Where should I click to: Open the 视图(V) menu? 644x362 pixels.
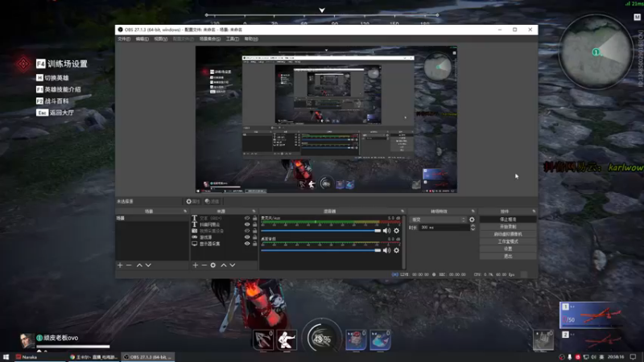[x=160, y=39]
